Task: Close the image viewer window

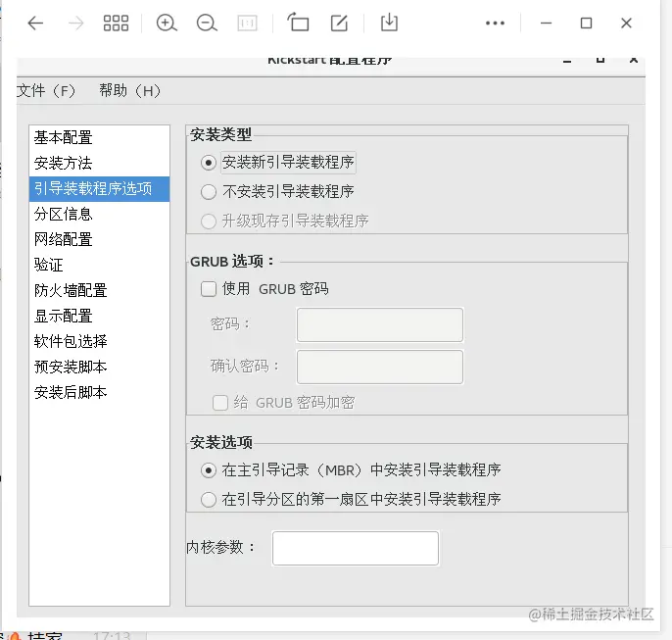Action: pos(626,24)
